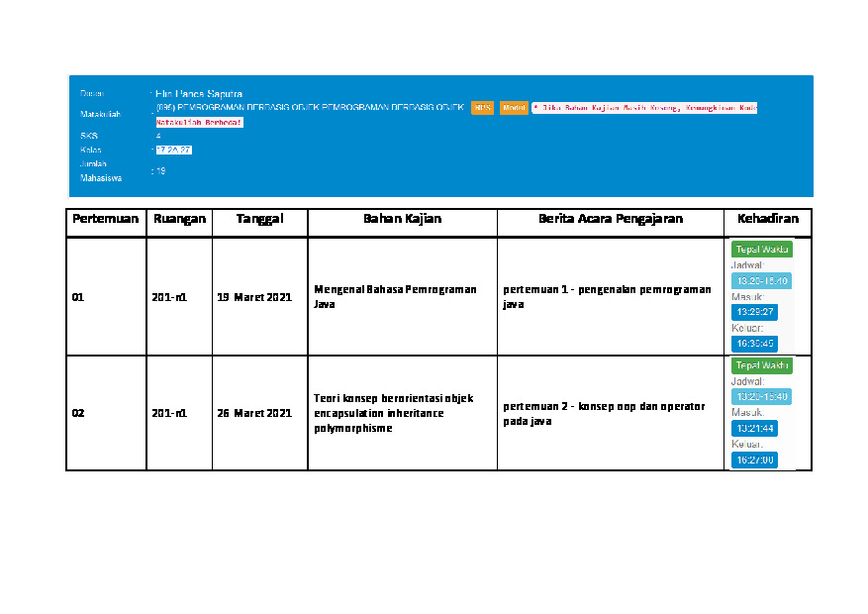Click the orange Modul button

(514, 108)
